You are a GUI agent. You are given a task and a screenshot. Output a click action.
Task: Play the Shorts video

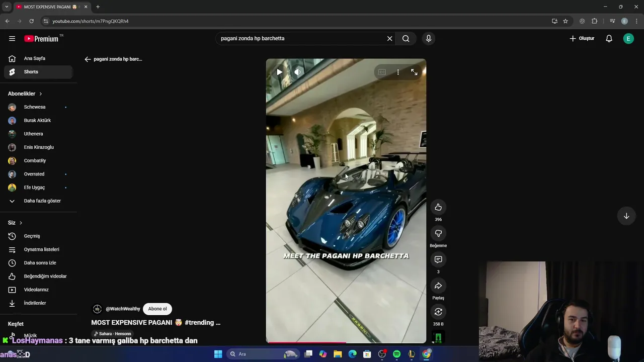279,72
